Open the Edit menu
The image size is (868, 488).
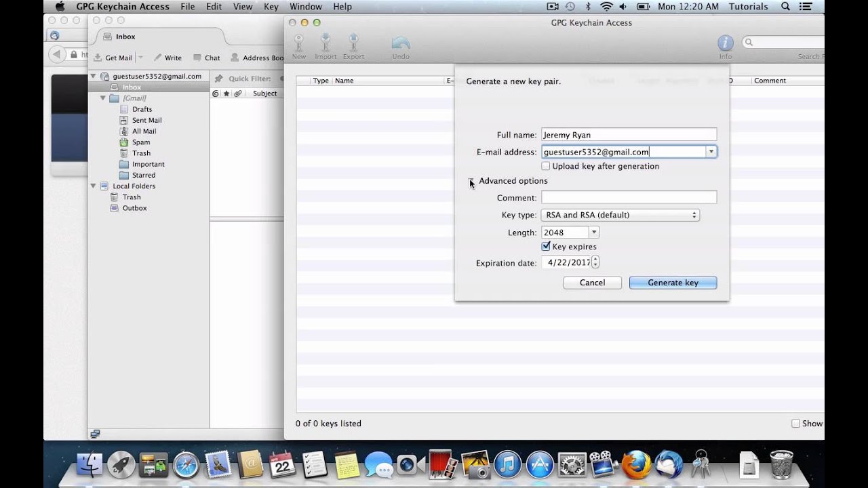pos(214,7)
